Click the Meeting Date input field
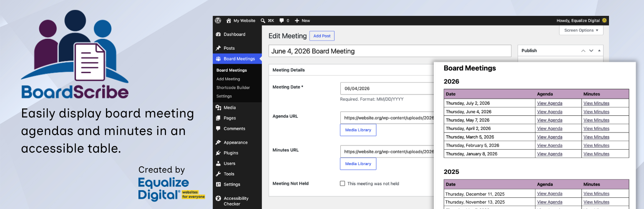This screenshot has height=209, width=644. (387, 89)
